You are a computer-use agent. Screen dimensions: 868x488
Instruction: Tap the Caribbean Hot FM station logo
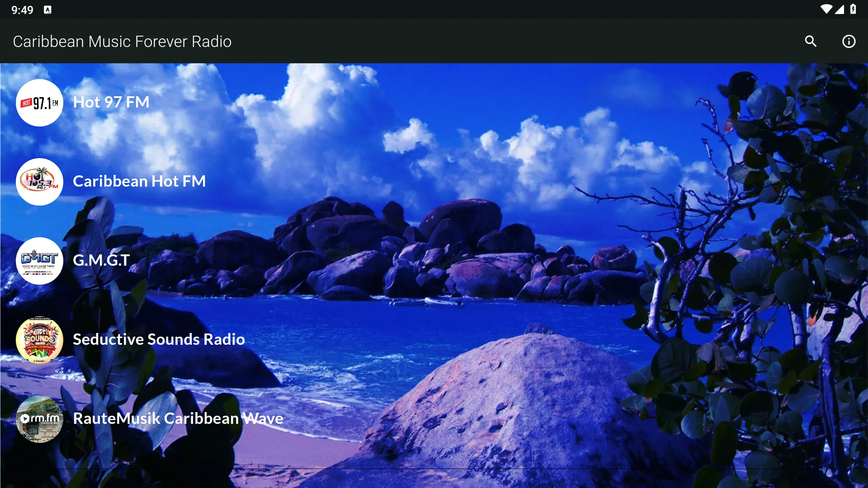point(39,182)
